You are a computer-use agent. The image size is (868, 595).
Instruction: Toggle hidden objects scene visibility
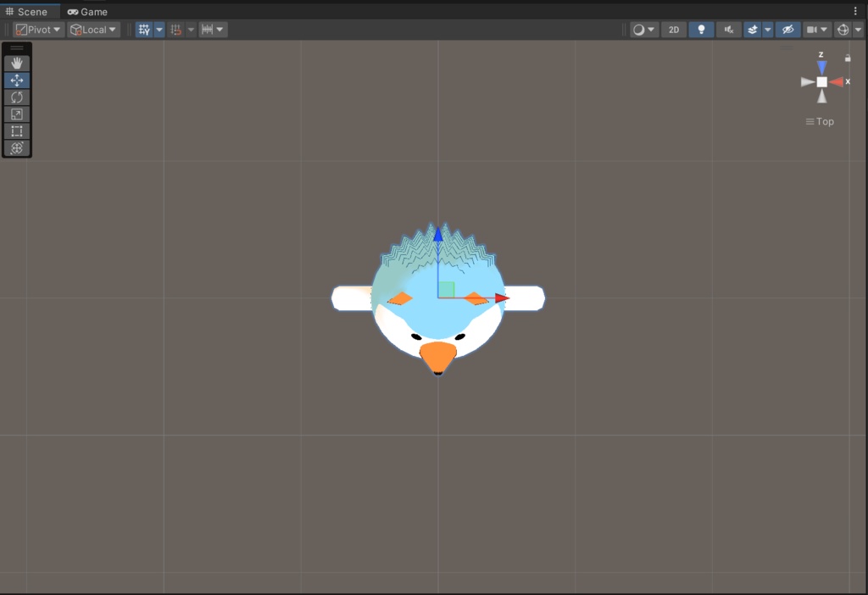[788, 30]
